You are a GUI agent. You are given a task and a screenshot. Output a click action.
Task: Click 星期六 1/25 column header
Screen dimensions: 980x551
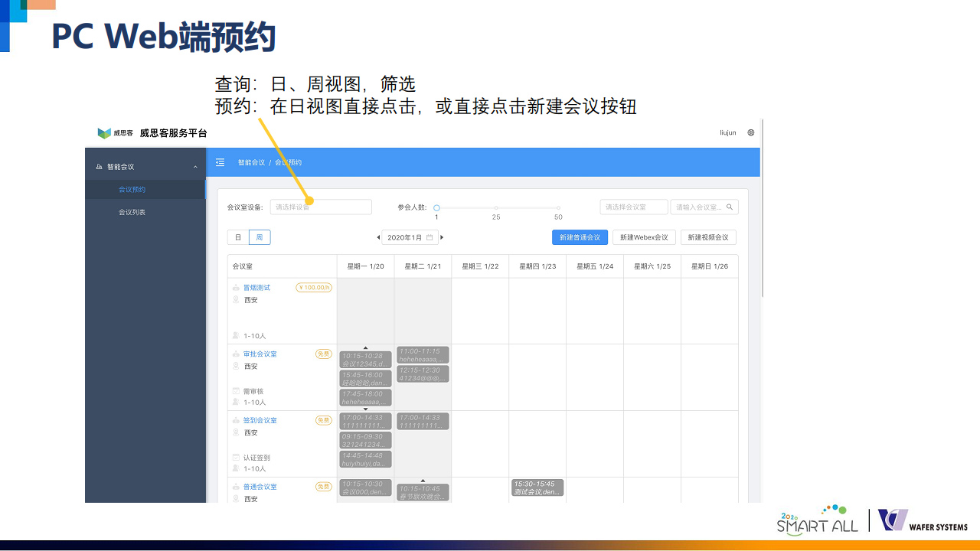pos(652,266)
